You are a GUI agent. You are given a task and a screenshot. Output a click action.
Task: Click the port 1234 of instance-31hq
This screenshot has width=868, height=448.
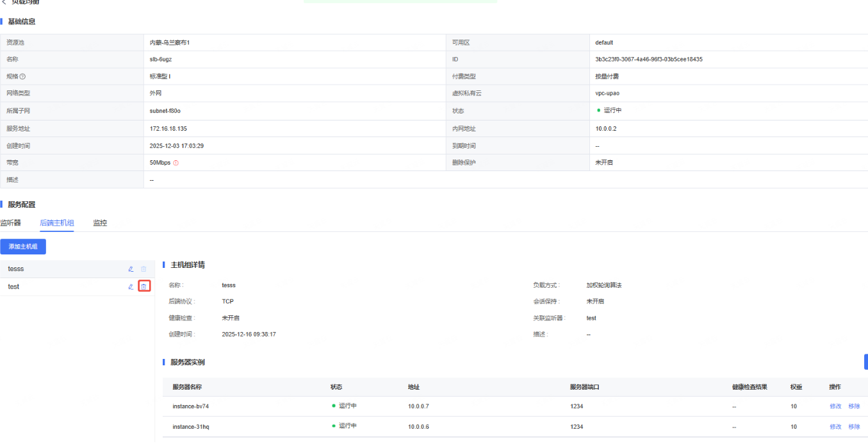click(x=577, y=427)
